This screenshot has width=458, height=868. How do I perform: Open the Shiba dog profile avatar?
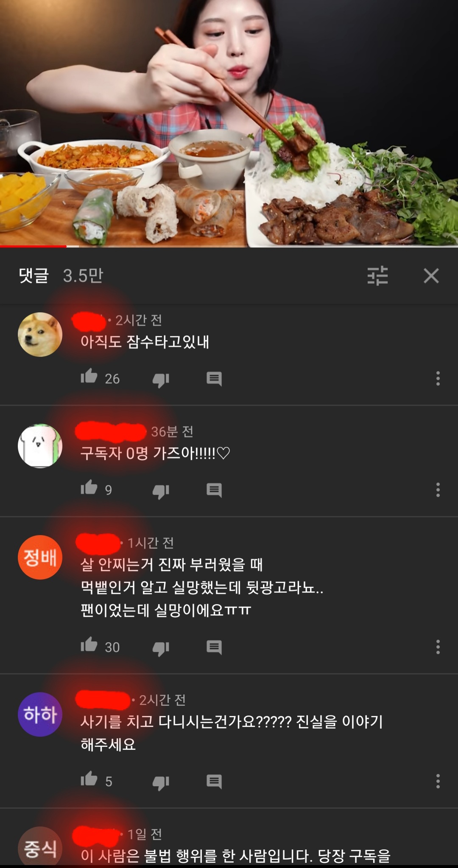(40, 334)
